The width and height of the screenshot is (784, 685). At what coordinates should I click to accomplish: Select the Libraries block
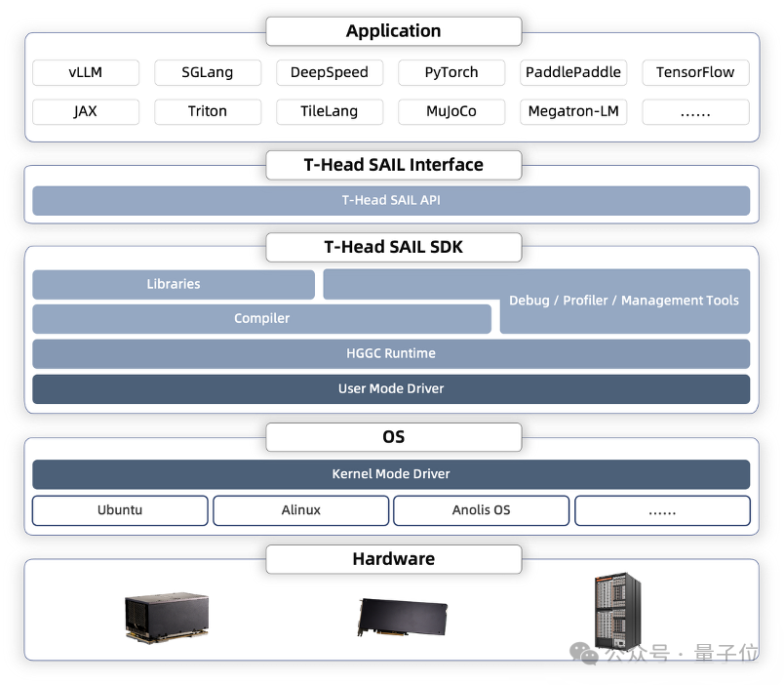click(x=174, y=284)
